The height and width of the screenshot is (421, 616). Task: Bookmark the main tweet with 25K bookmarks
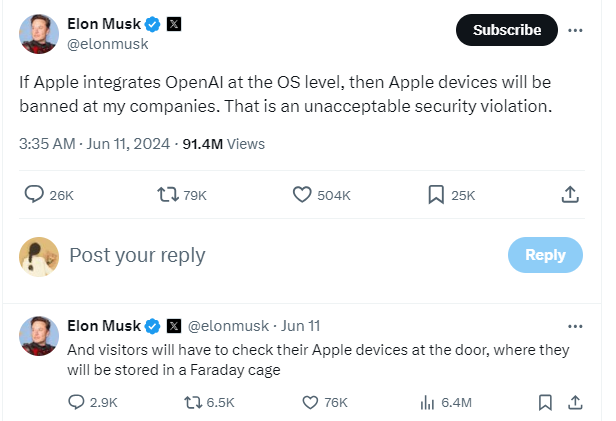click(436, 195)
